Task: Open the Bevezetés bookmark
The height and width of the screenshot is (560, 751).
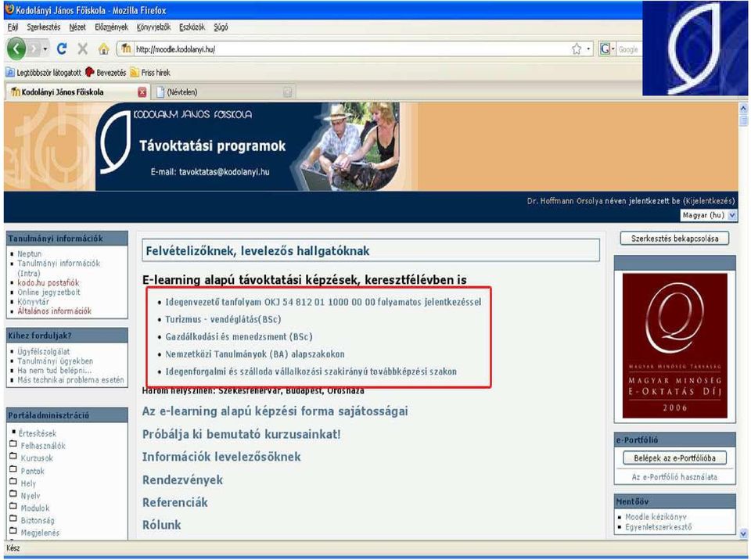Action: tap(106, 73)
